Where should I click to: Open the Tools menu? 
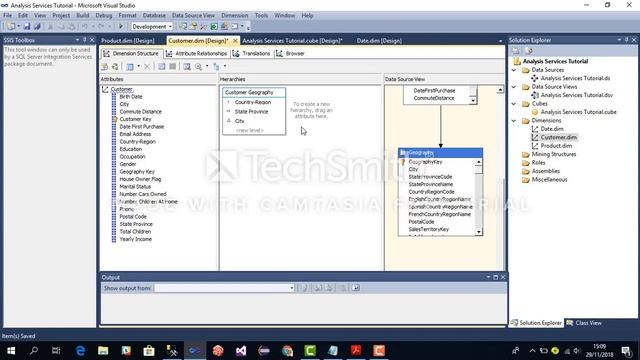click(x=261, y=16)
